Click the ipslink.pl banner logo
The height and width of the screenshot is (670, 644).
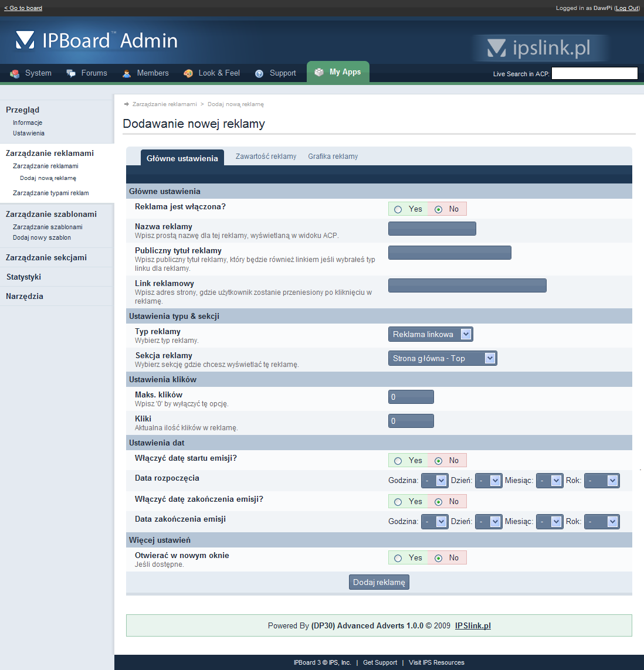pyautogui.click(x=540, y=48)
